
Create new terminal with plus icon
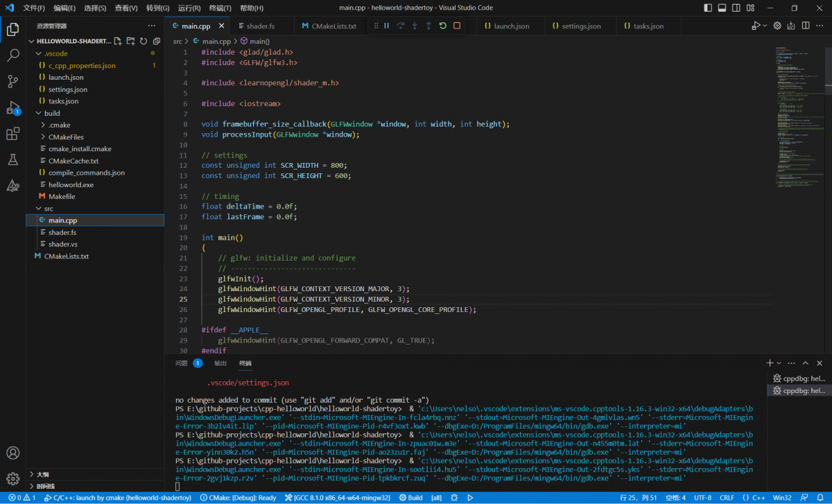coord(770,363)
